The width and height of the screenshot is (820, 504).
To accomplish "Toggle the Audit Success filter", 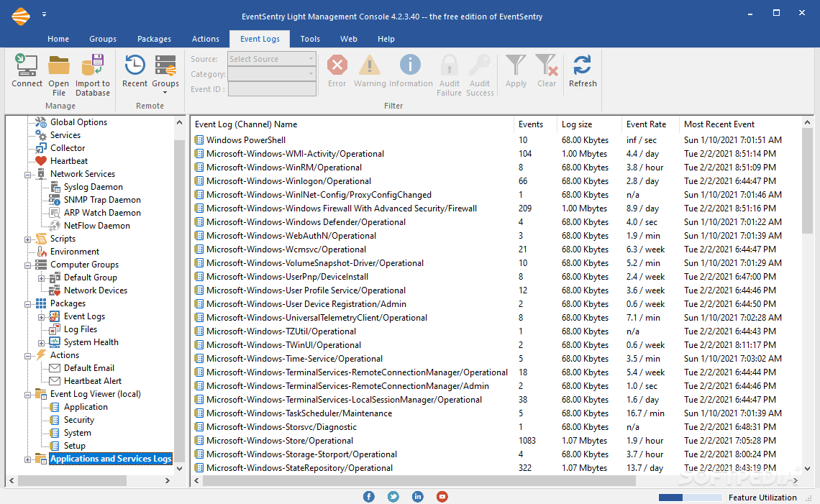I will (480, 75).
